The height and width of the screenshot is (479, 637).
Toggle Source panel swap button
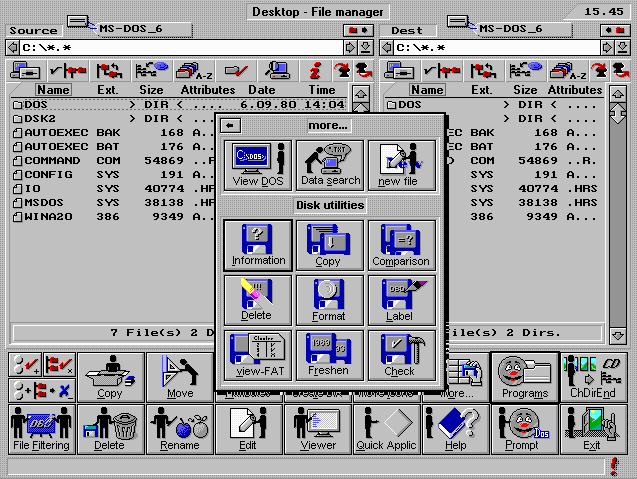[358, 30]
